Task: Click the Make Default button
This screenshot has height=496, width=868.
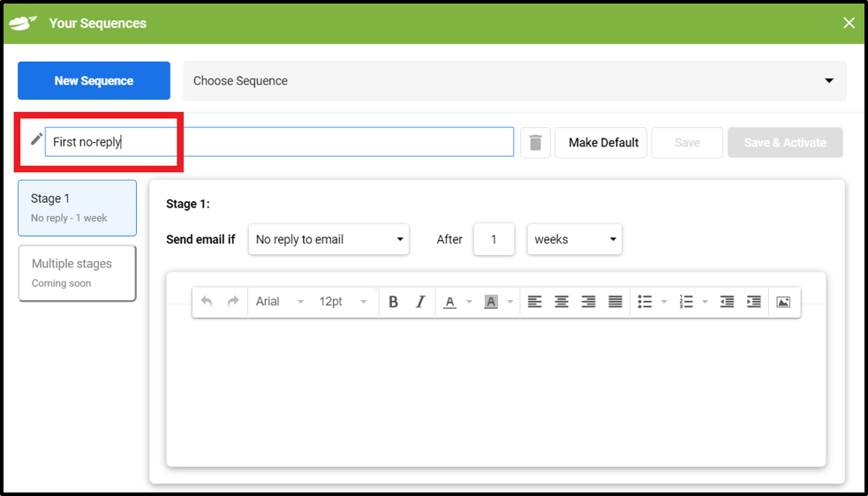Action: (603, 143)
